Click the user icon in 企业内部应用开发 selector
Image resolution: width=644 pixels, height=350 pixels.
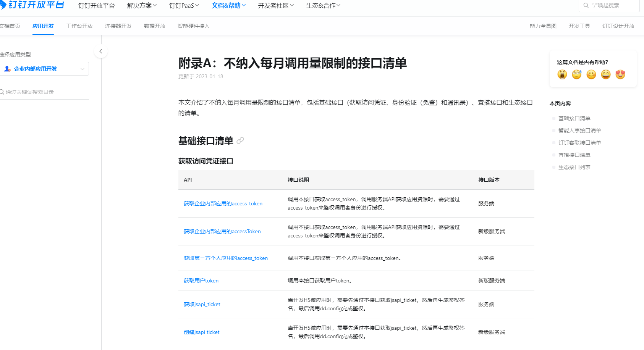7,69
